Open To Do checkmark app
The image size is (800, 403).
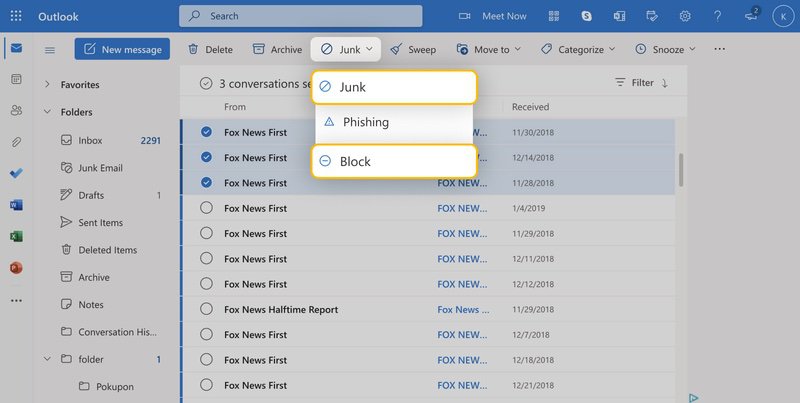[16, 173]
